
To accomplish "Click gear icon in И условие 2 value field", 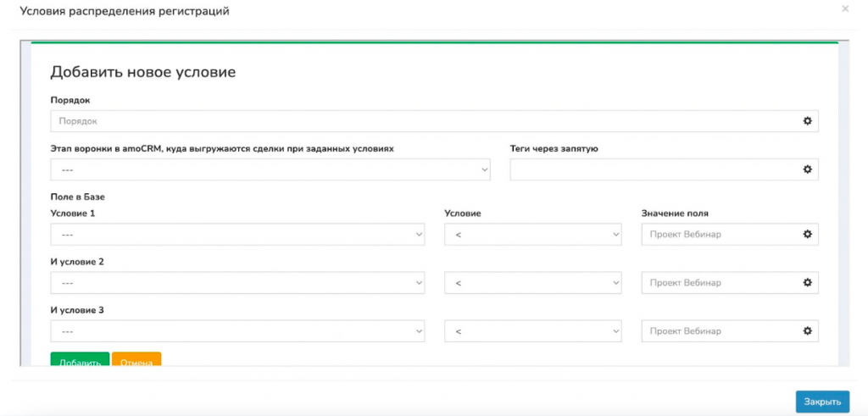I will click(x=807, y=283).
